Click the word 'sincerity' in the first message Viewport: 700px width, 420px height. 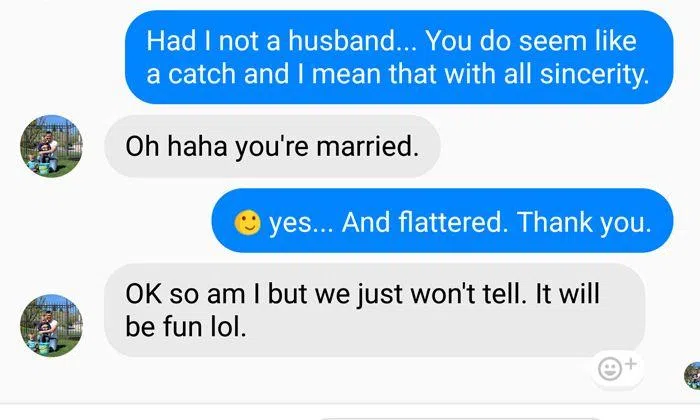[592, 74]
